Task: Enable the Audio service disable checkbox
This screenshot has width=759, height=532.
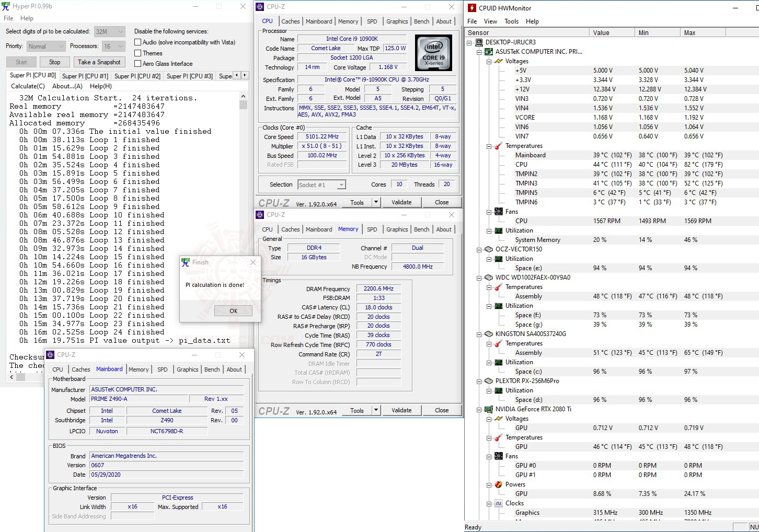Action: [137, 42]
